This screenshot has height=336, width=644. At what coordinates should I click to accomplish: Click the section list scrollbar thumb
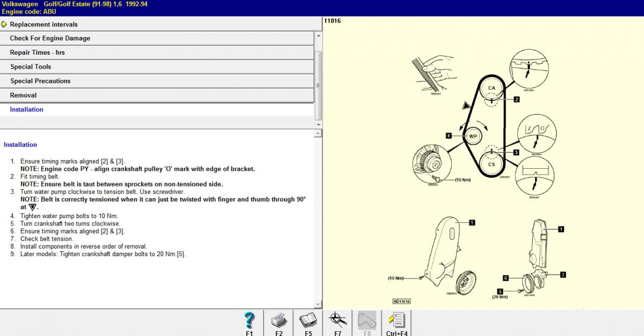pyautogui.click(x=318, y=85)
